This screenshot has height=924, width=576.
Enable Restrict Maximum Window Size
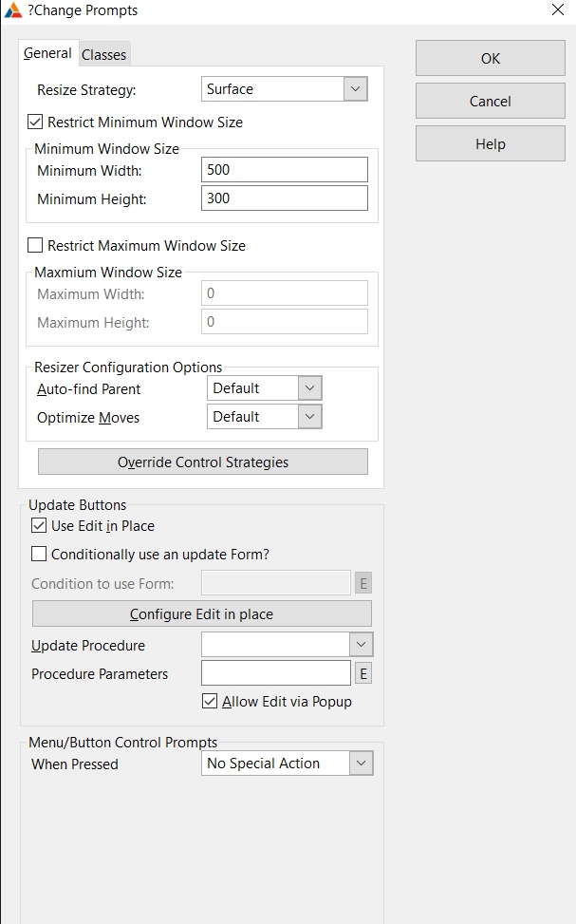coord(36,246)
